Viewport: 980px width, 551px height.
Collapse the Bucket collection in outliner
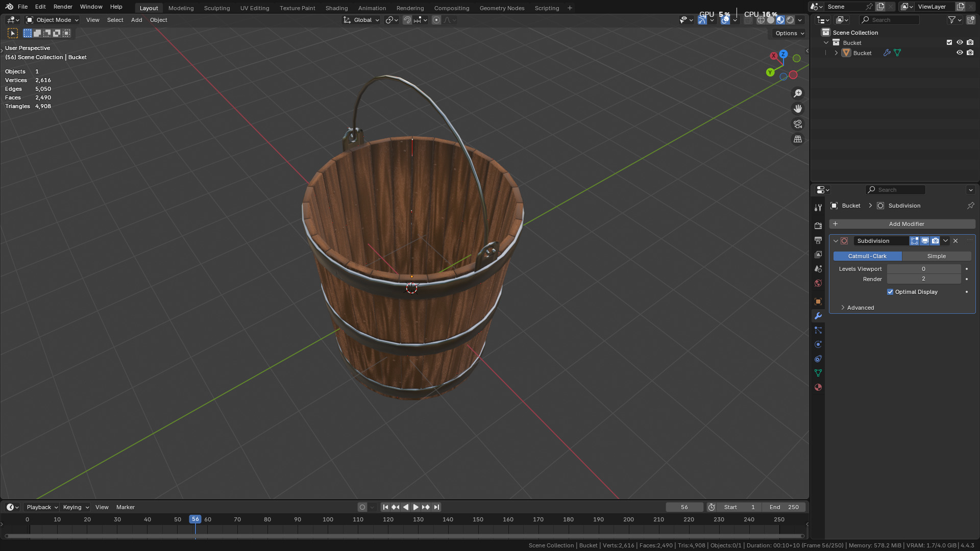point(826,43)
